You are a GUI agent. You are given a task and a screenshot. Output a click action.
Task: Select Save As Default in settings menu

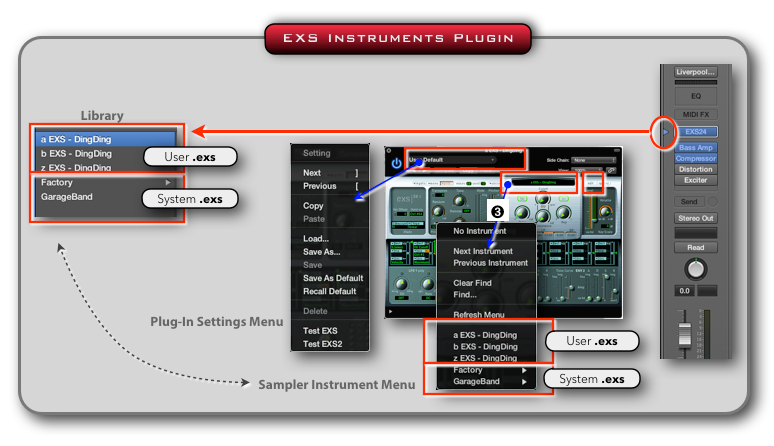[333, 278]
